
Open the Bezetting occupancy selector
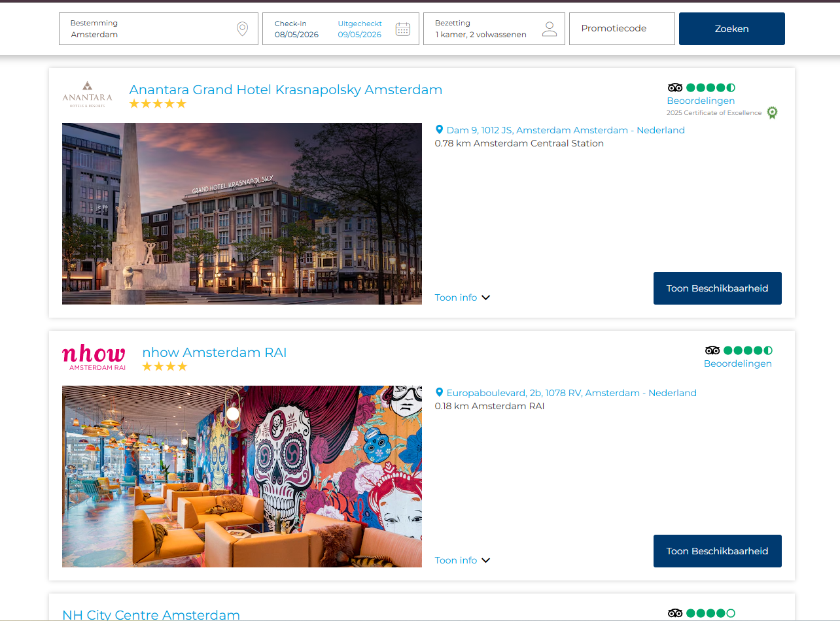coord(494,29)
